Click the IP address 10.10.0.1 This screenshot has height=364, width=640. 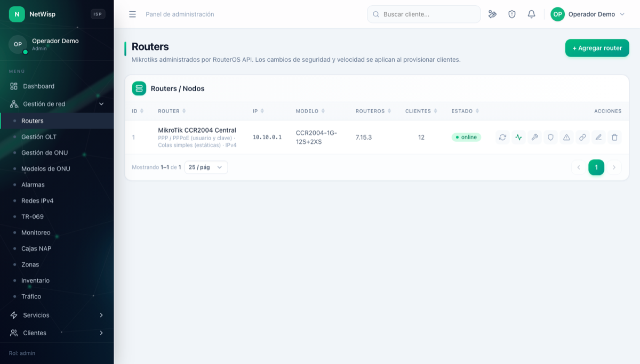(267, 137)
